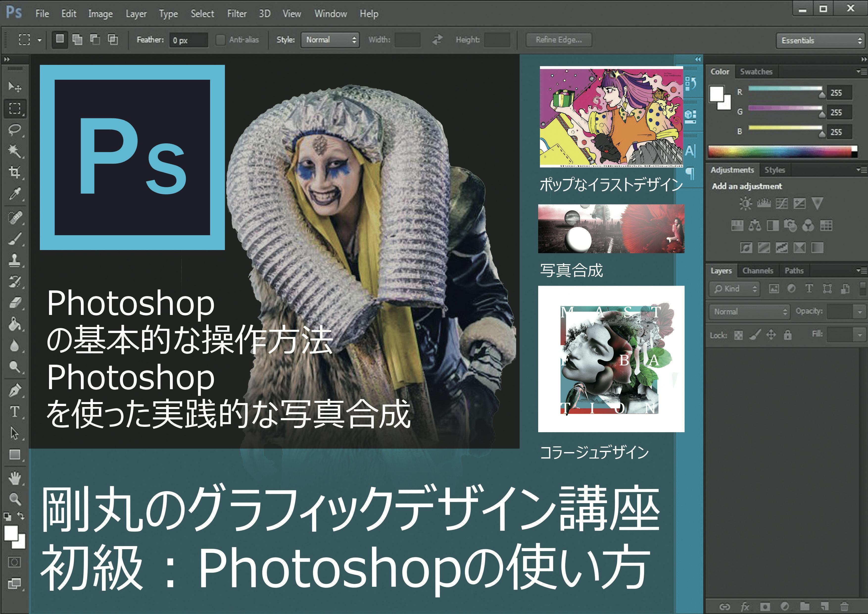This screenshot has width=868, height=614.
Task: Select the Clone Stamp tool
Action: pyautogui.click(x=15, y=260)
